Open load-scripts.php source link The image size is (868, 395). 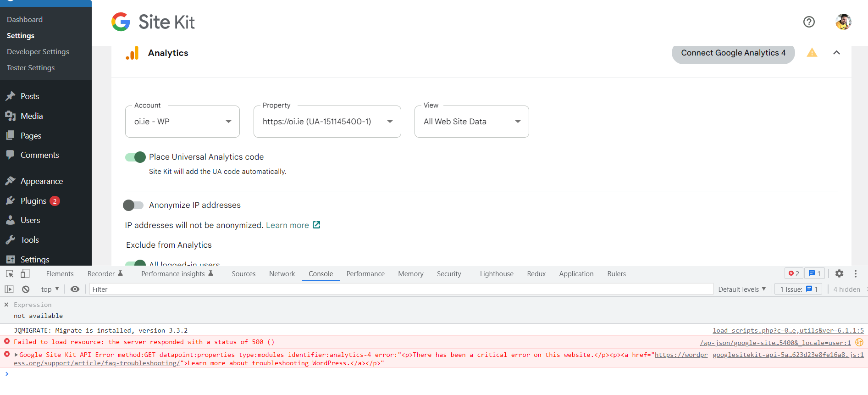tap(788, 330)
